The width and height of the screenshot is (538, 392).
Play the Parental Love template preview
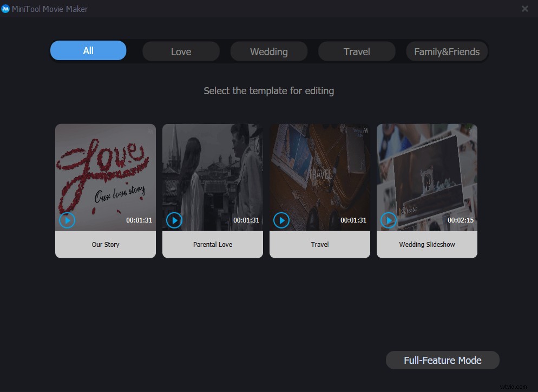174,220
